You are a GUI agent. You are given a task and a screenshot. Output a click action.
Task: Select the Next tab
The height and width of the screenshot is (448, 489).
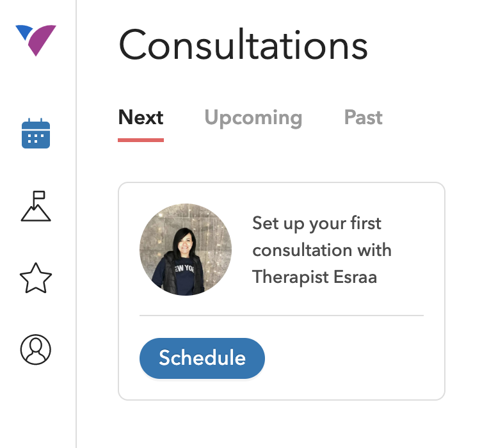[141, 118]
